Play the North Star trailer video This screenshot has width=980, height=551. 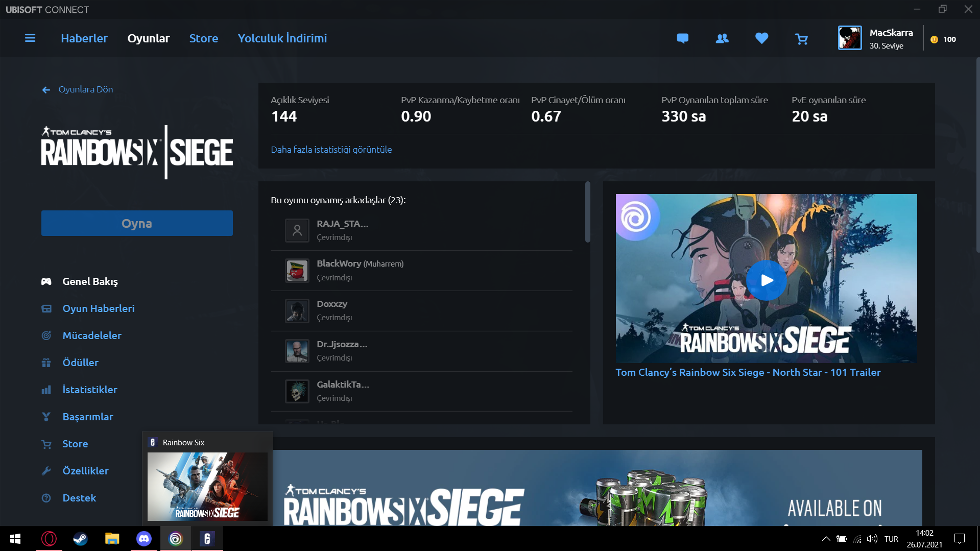(766, 280)
